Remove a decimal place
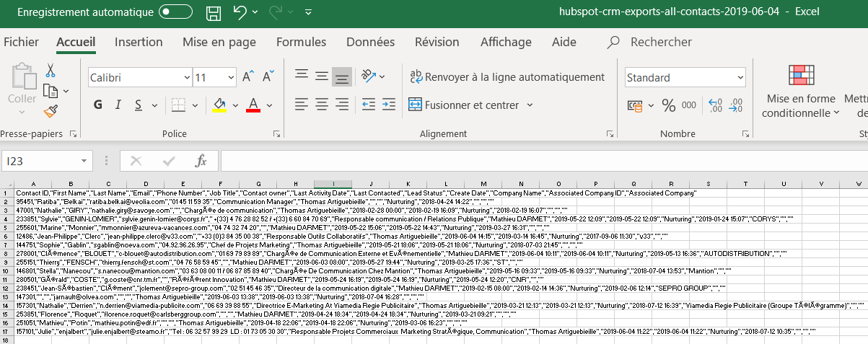868x344 pixels. [x=735, y=106]
